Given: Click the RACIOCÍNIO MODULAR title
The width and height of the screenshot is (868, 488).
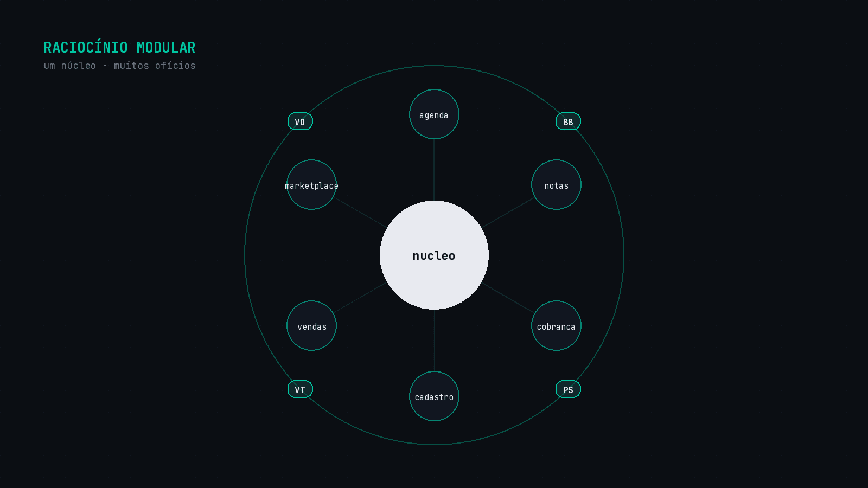Looking at the screenshot, I should coord(119,48).
